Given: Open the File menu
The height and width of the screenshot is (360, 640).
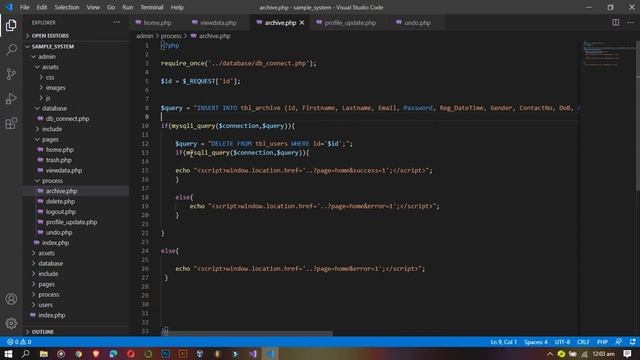Looking at the screenshot, I should 24,7.
